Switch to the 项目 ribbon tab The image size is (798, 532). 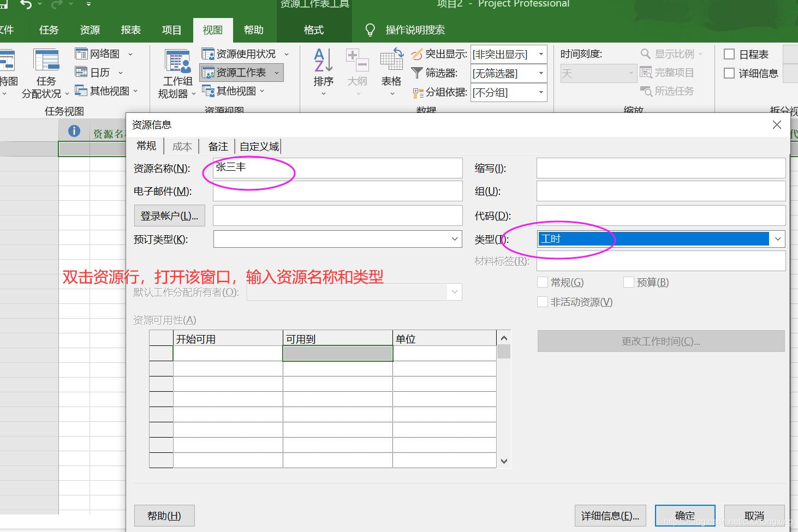(172, 30)
